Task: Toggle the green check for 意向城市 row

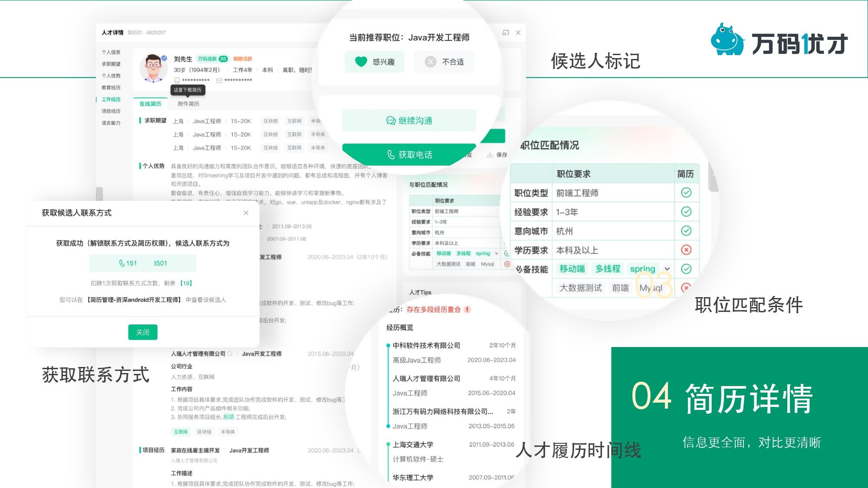Action: click(686, 231)
